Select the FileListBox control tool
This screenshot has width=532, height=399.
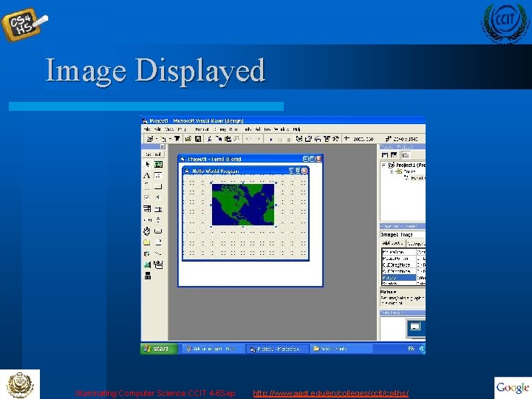coord(158,242)
